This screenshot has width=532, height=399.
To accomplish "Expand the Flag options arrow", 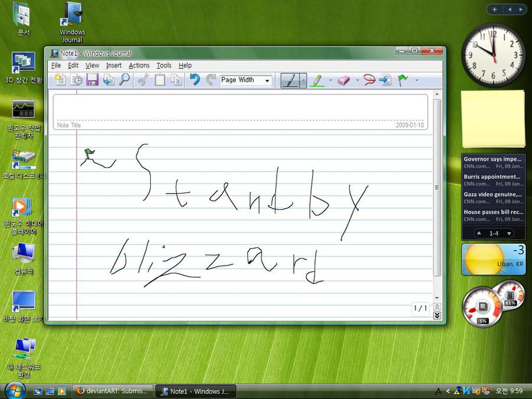I will [417, 80].
